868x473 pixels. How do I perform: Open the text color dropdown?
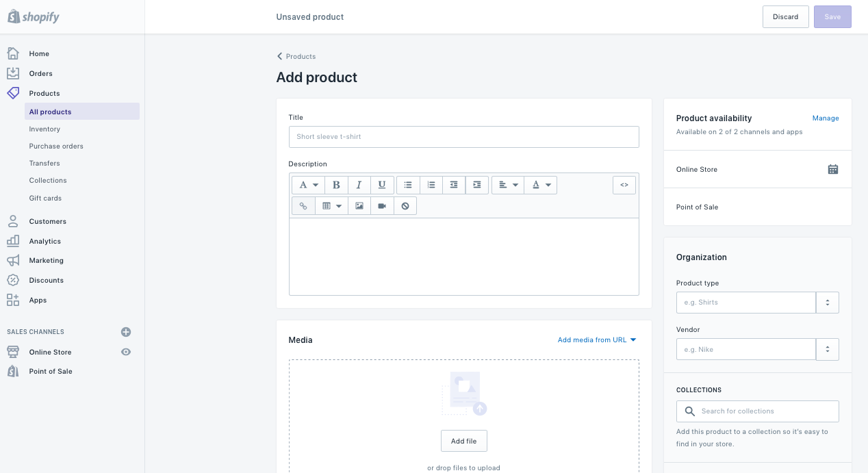541,185
